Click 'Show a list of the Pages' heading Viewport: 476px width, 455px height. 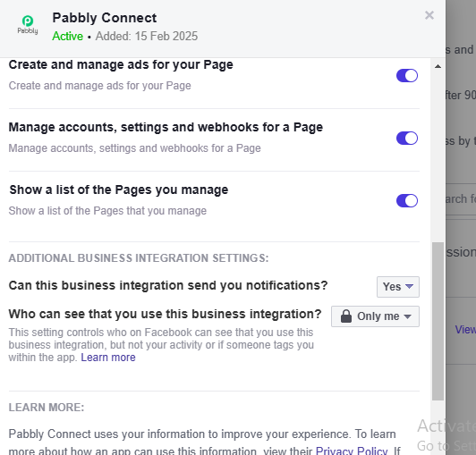click(x=119, y=190)
